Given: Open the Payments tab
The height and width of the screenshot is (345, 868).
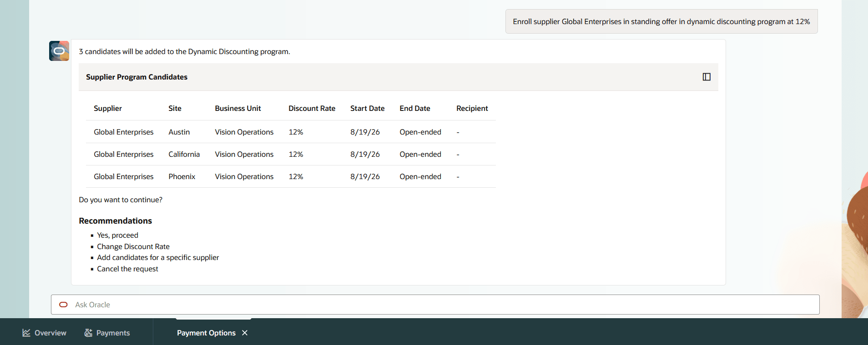Looking at the screenshot, I should point(107,333).
